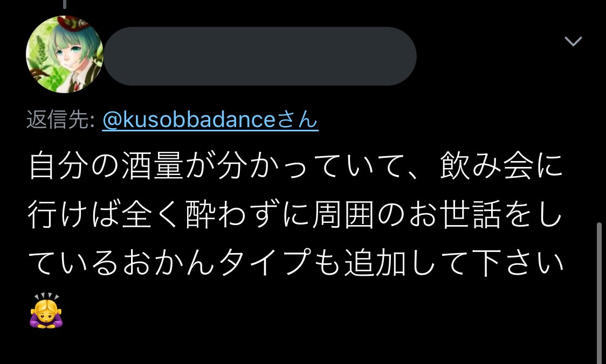This screenshot has height=364, width=606.
Task: Select the redacted username pill
Action: [x=260, y=57]
